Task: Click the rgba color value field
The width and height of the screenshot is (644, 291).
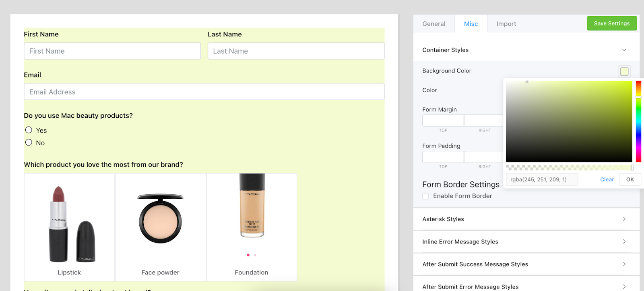Action: [542, 179]
